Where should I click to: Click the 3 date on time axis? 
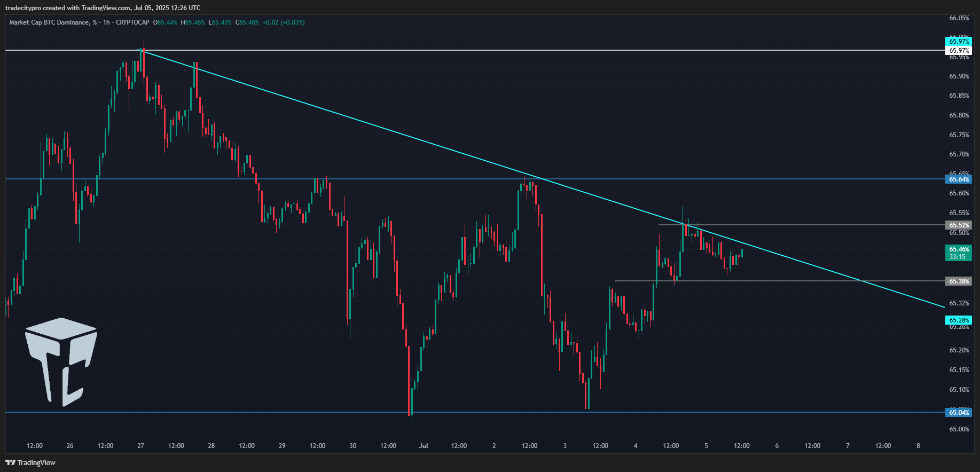click(565, 446)
